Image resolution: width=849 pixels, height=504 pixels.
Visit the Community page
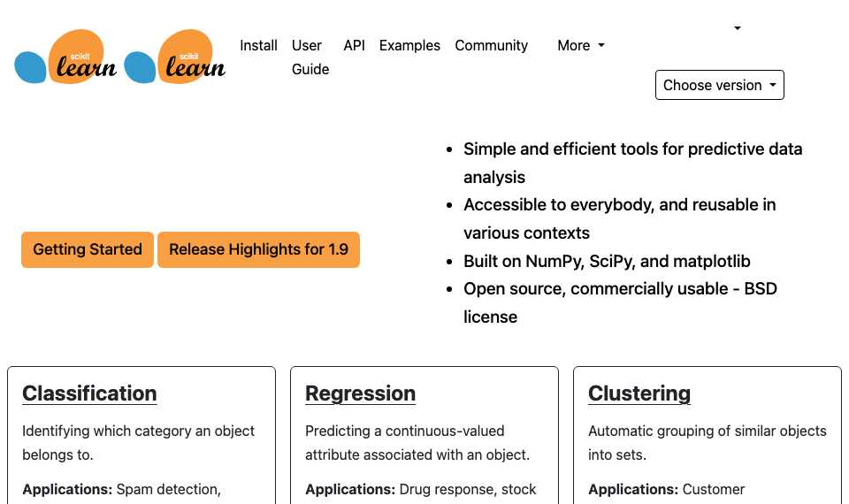coord(491,45)
